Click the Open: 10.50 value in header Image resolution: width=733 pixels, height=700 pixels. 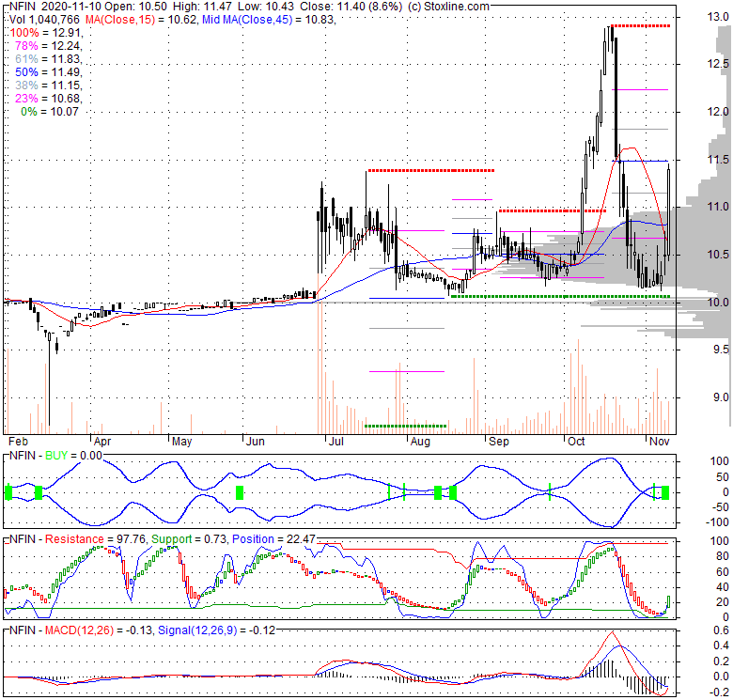click(135, 7)
